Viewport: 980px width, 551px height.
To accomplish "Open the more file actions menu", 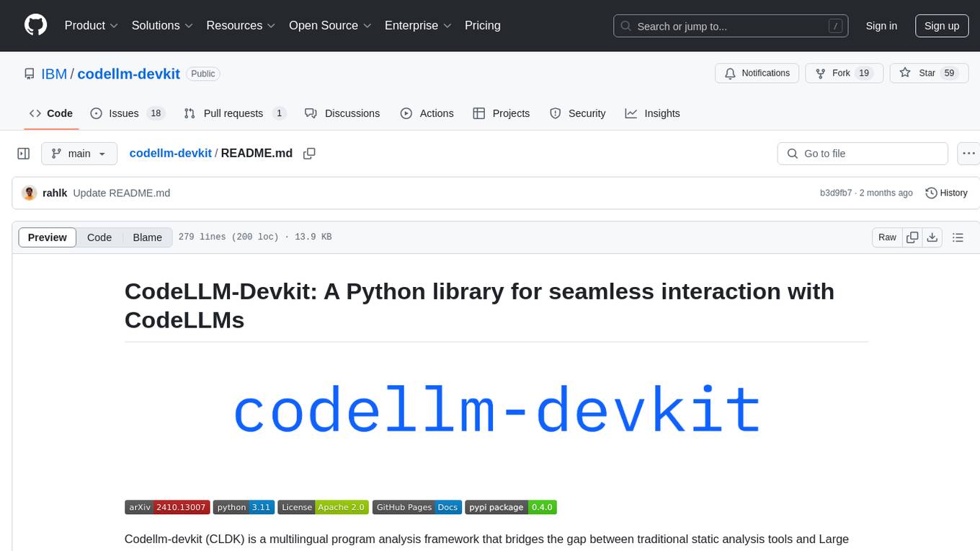I will 968,154.
